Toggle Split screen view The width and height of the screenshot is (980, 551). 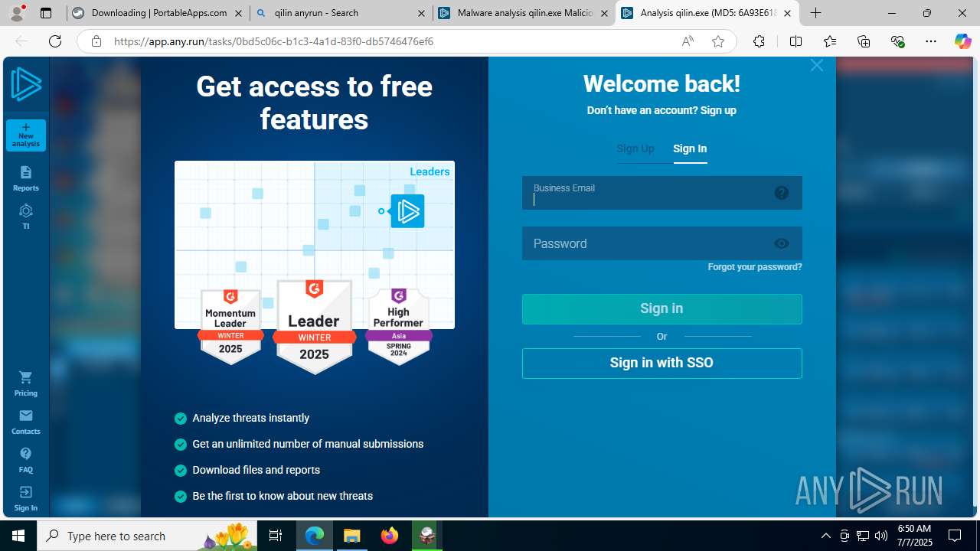click(795, 41)
